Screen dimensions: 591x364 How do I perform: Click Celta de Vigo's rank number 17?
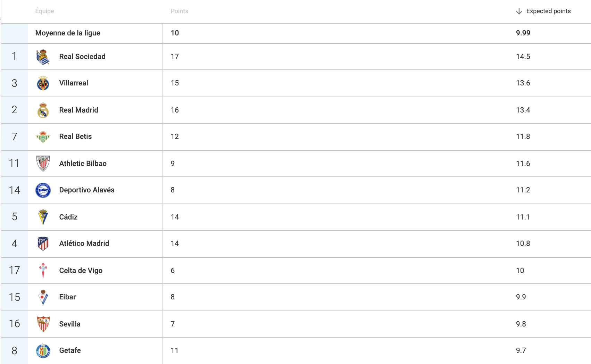pos(15,270)
